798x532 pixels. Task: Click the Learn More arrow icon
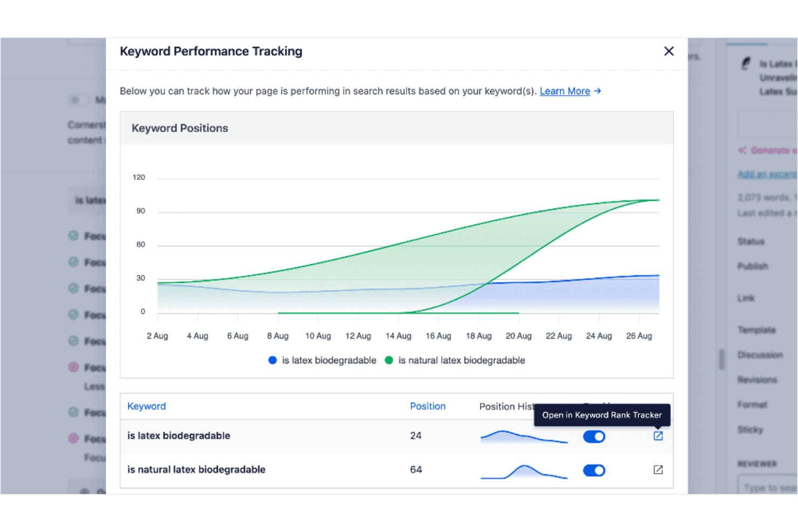(x=597, y=91)
